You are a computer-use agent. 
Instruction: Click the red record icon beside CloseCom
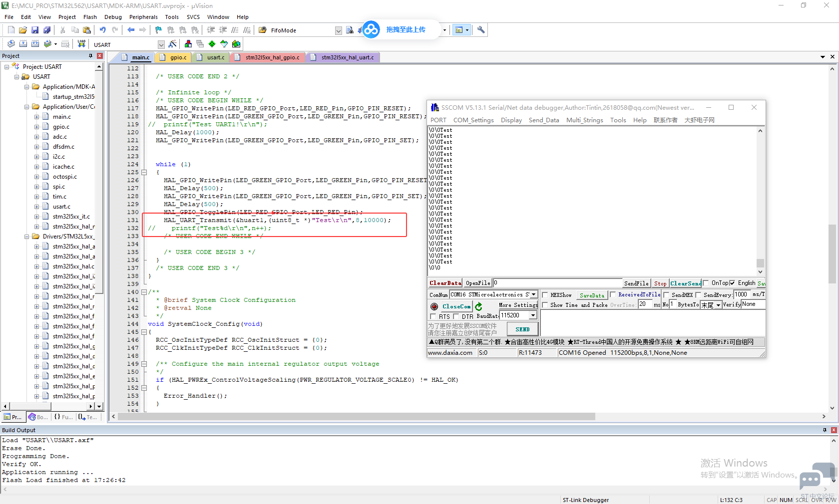[x=434, y=306]
